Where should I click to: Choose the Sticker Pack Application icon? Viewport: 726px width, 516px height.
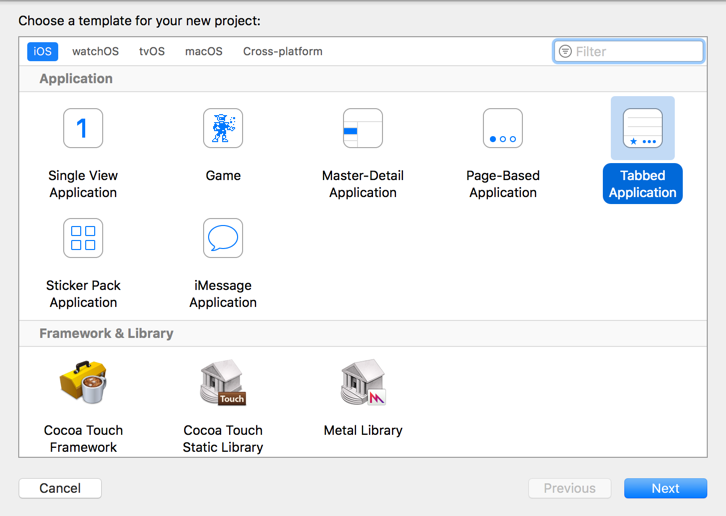83,238
